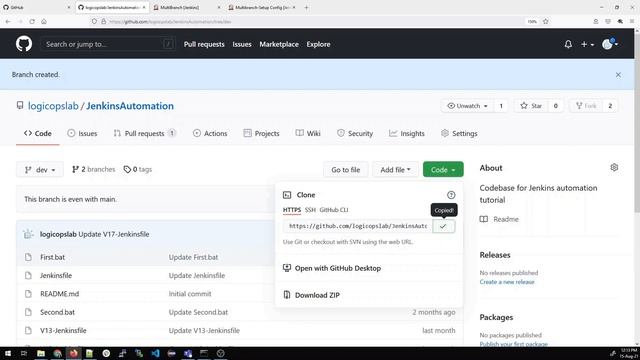Open the JenkinsAutomation repository link
Viewport: 640px width, 360px height.
pos(130,106)
